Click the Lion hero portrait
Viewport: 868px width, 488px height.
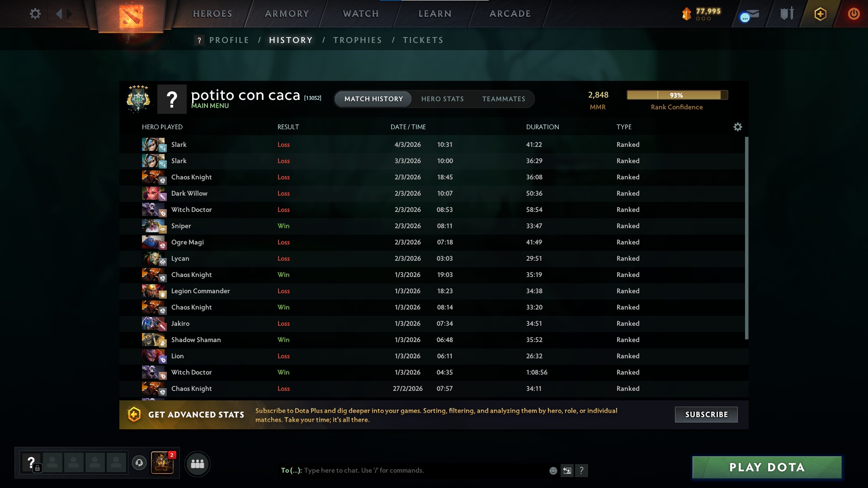point(153,356)
